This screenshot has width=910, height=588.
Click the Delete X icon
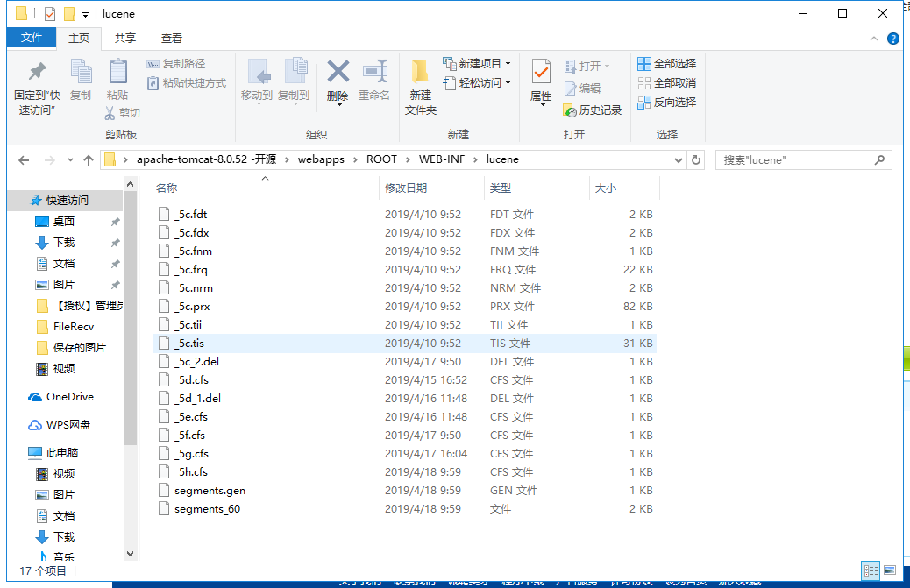(338, 71)
